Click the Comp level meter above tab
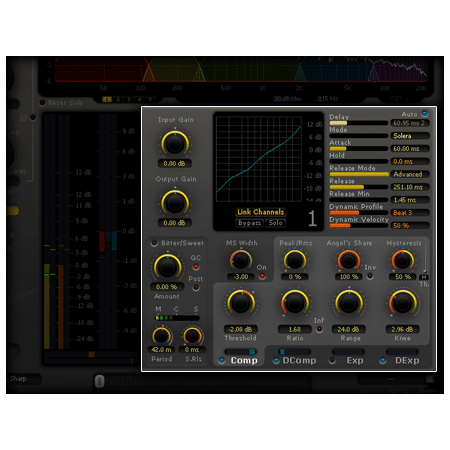Image resolution: width=450 pixels, height=450 pixels. pyautogui.click(x=240, y=352)
